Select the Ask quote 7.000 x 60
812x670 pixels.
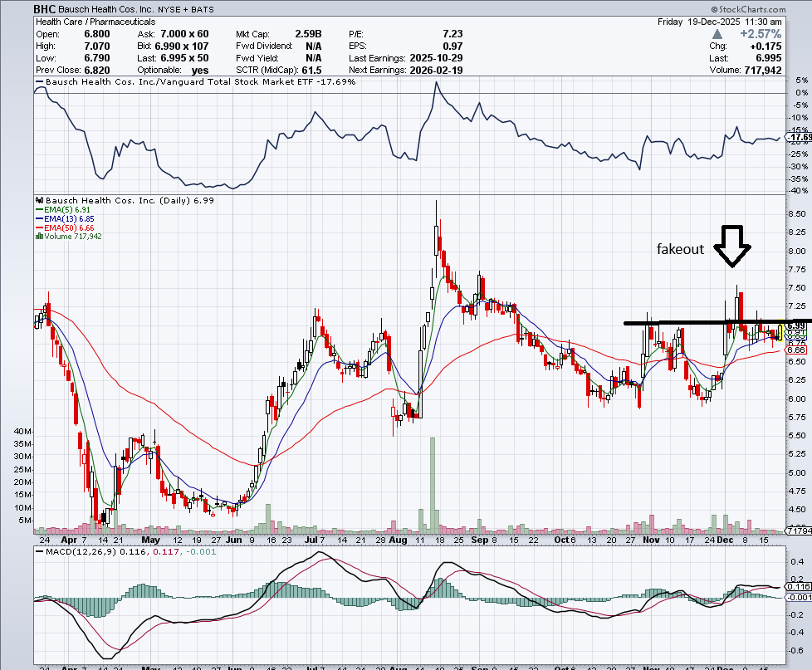184,34
